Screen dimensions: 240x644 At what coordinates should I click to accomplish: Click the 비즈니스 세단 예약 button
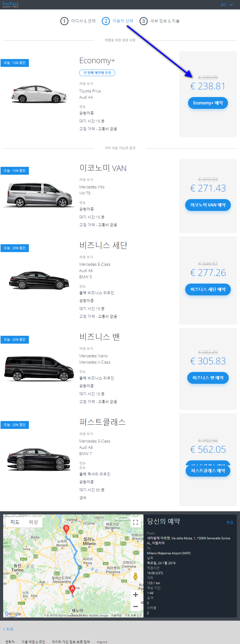pyautogui.click(x=208, y=289)
